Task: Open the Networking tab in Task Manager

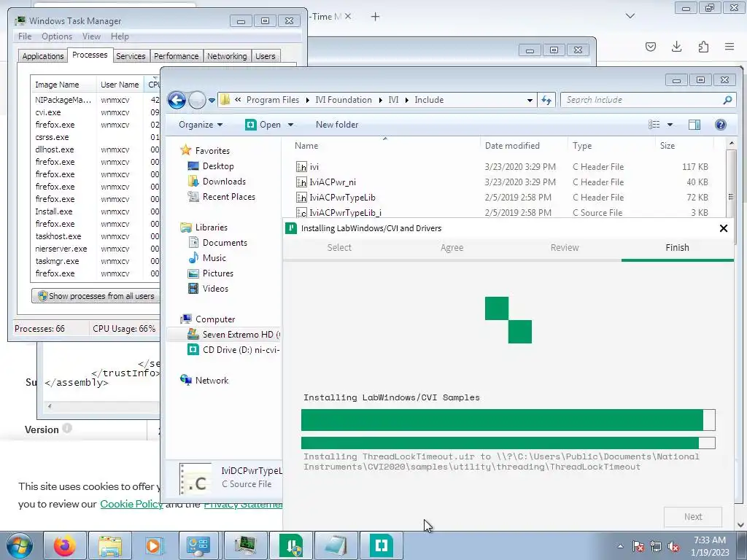Action: 227,56
